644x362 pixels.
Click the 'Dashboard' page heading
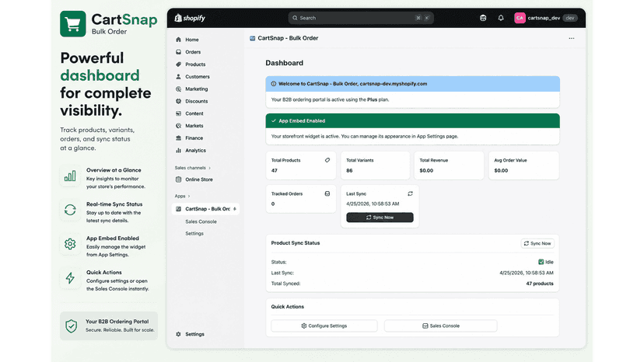click(x=284, y=63)
